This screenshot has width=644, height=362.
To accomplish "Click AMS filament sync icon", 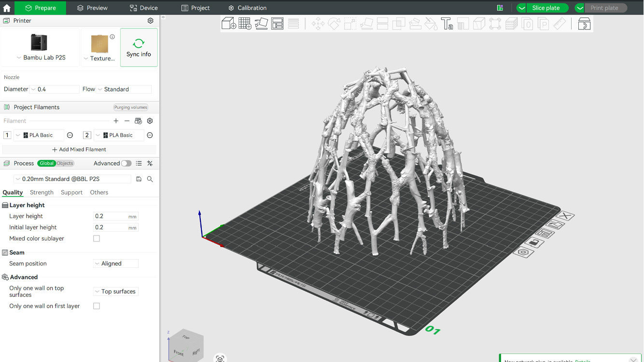I will [x=138, y=121].
